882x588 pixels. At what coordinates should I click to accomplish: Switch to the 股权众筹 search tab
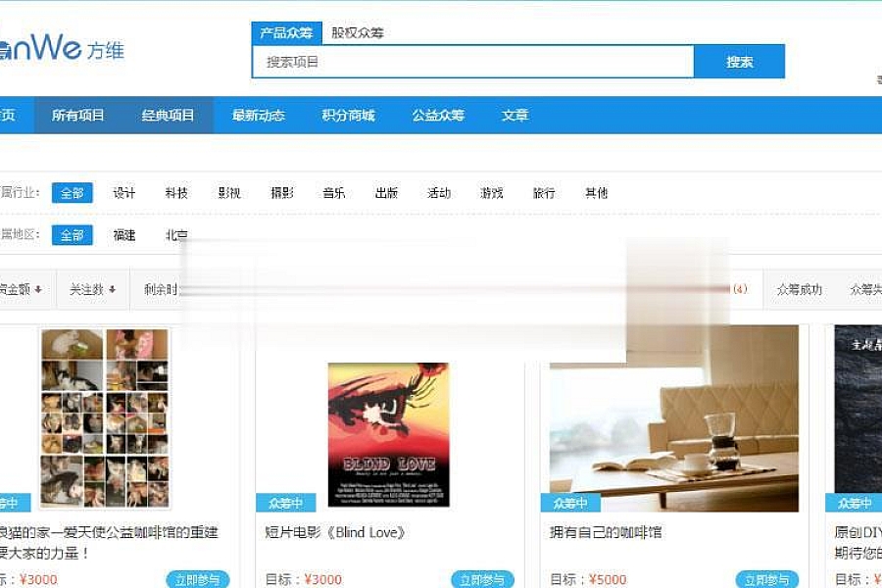pyautogui.click(x=357, y=32)
